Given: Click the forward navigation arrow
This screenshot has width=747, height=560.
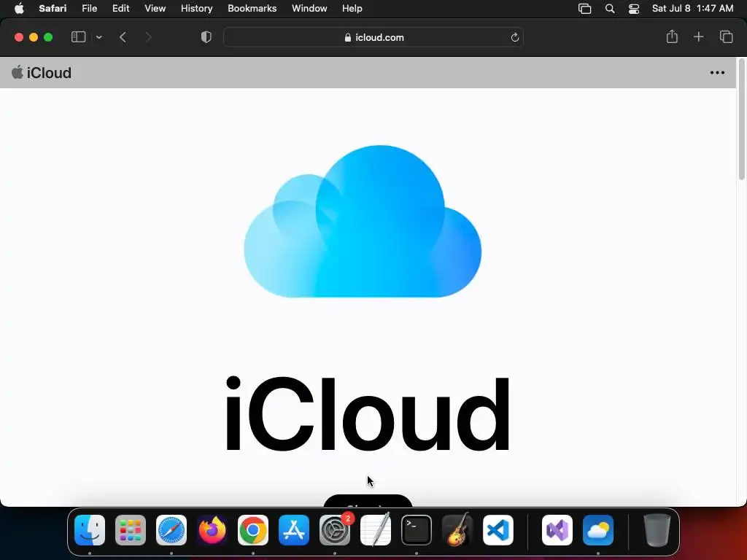Looking at the screenshot, I should 148,37.
